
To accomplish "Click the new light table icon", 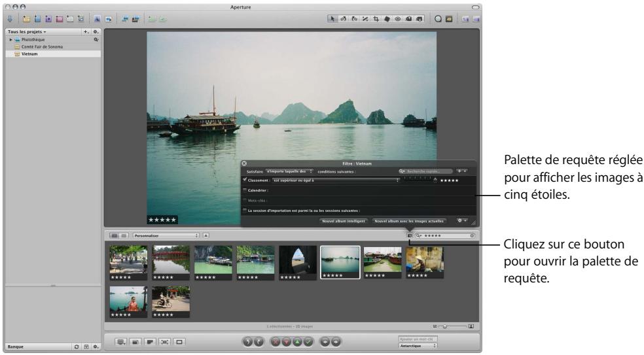I will [70, 19].
